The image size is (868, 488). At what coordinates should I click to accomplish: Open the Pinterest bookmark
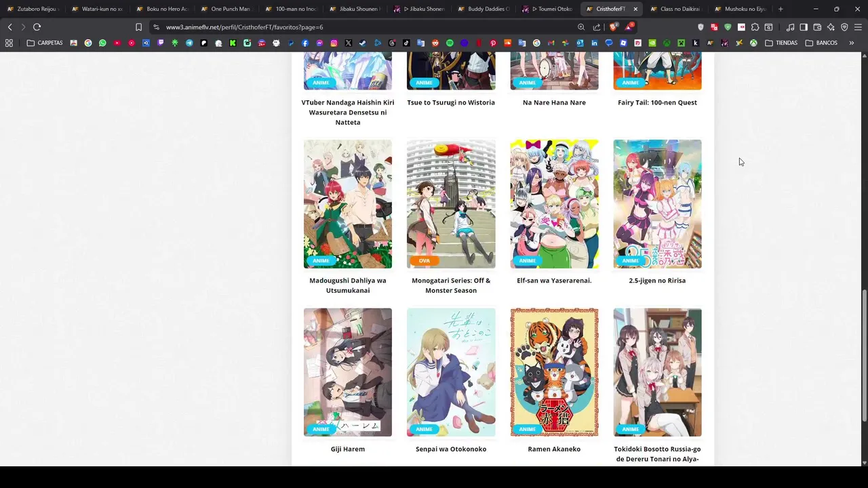click(493, 43)
